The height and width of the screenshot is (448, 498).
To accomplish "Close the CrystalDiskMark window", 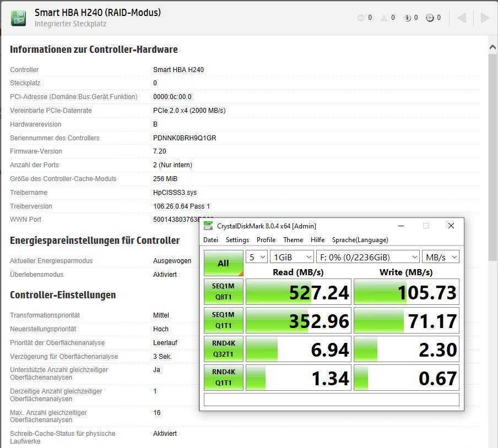I will [x=451, y=226].
